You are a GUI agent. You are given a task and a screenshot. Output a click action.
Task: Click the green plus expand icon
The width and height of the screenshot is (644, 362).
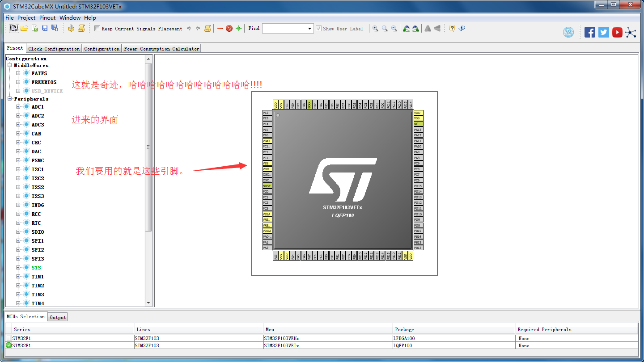pos(238,29)
